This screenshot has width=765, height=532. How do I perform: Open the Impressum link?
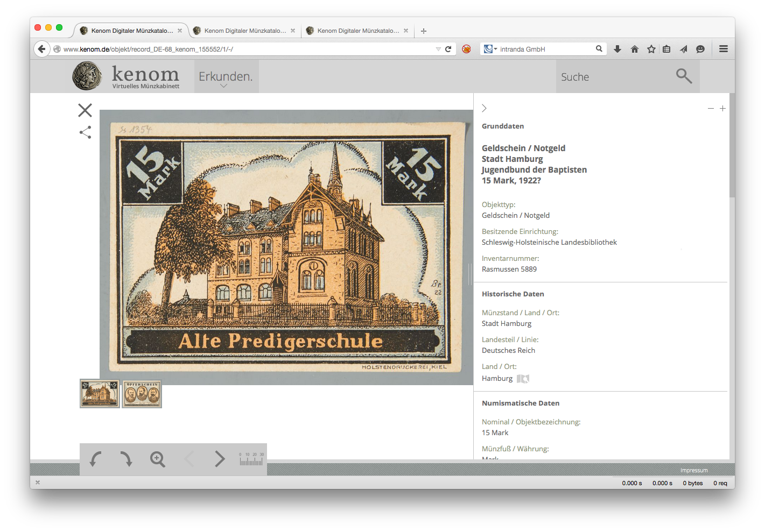coord(694,470)
